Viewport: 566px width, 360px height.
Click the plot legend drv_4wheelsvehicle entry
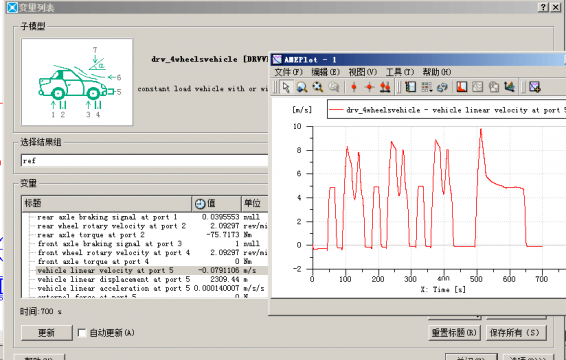pos(447,110)
